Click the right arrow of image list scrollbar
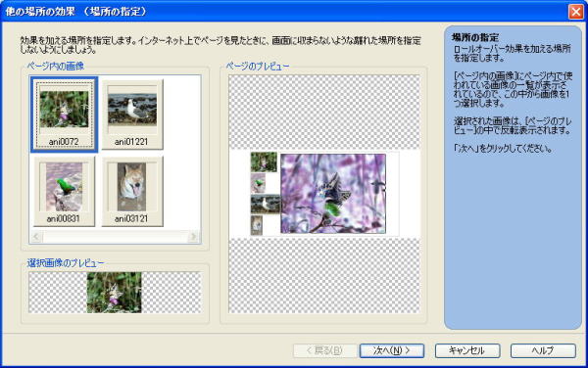This screenshot has width=588, height=368. (193, 237)
